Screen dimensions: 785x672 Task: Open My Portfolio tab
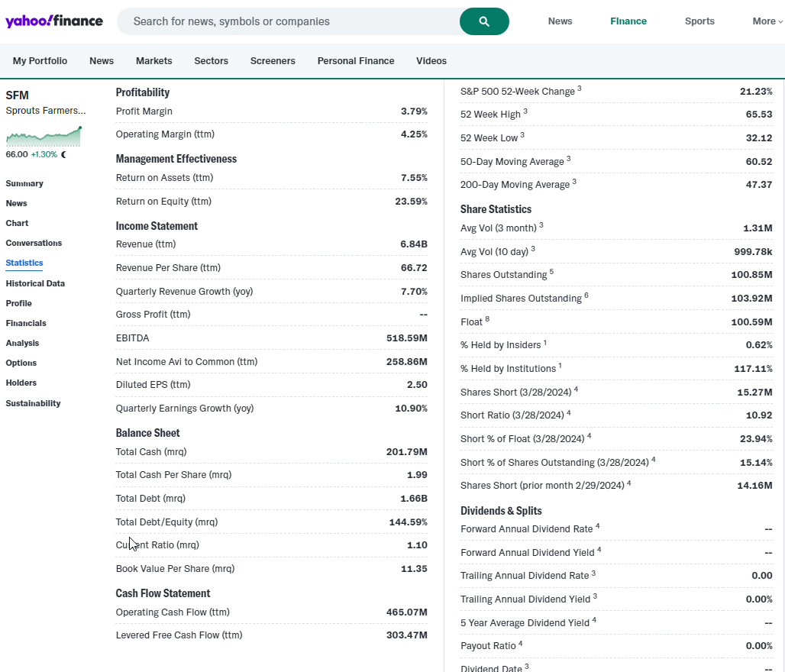click(x=40, y=61)
